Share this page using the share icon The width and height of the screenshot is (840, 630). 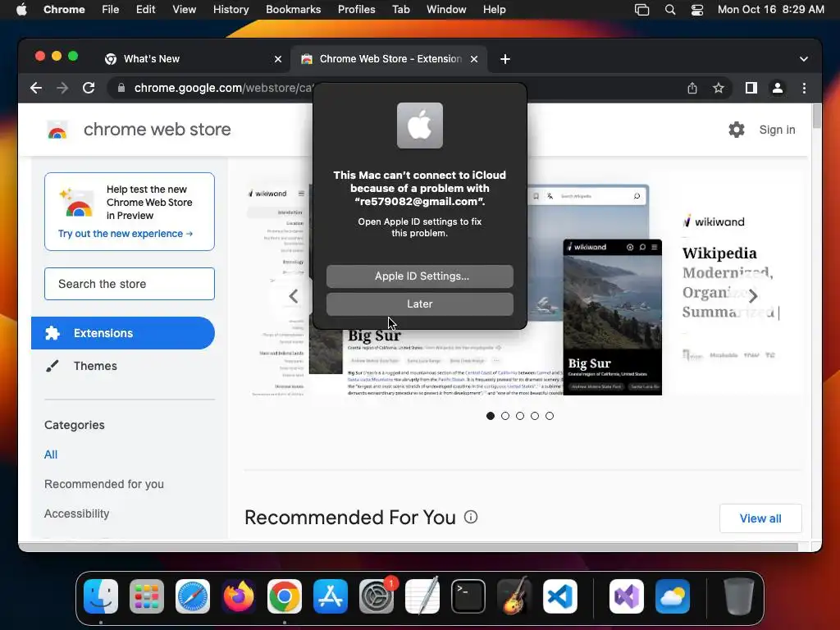click(692, 88)
